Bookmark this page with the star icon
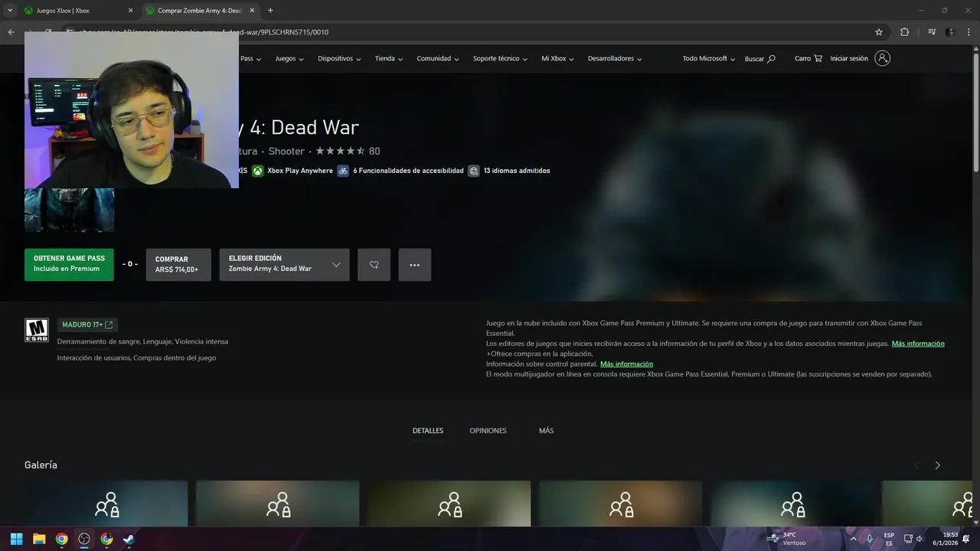The image size is (980, 551). (x=879, y=32)
